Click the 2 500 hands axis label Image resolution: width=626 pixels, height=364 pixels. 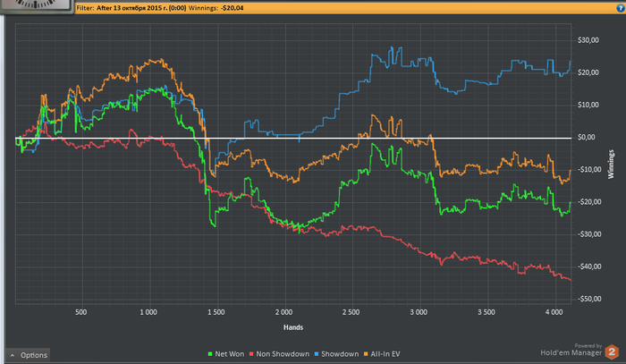pyautogui.click(x=351, y=312)
